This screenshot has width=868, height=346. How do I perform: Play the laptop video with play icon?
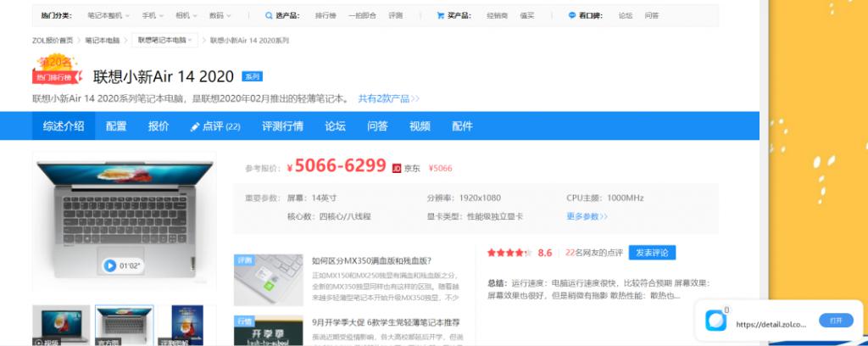click(109, 265)
